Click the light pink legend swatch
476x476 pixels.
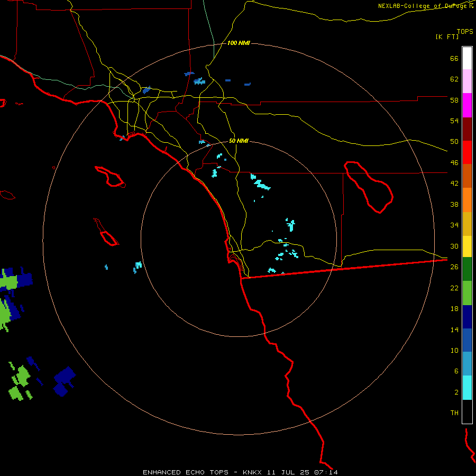(x=467, y=81)
